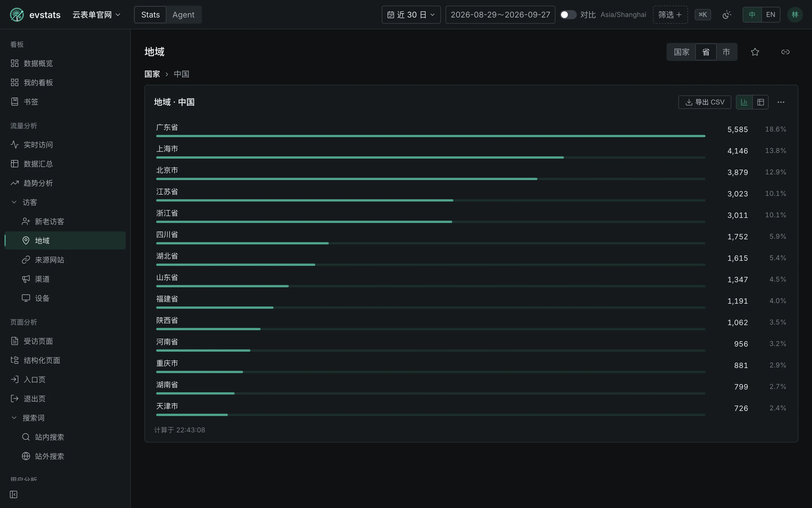Screen dimensions: 812x508
Task: Click the date range field 2026-08-29～2026-09-27
Action: (x=500, y=15)
